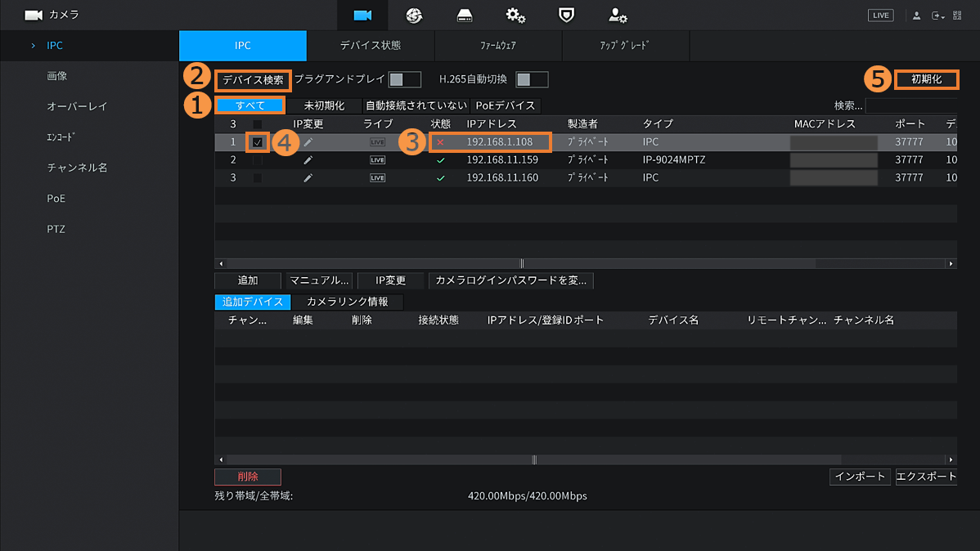
Task: Check the select-all checkbox in table header
Action: (x=258, y=124)
